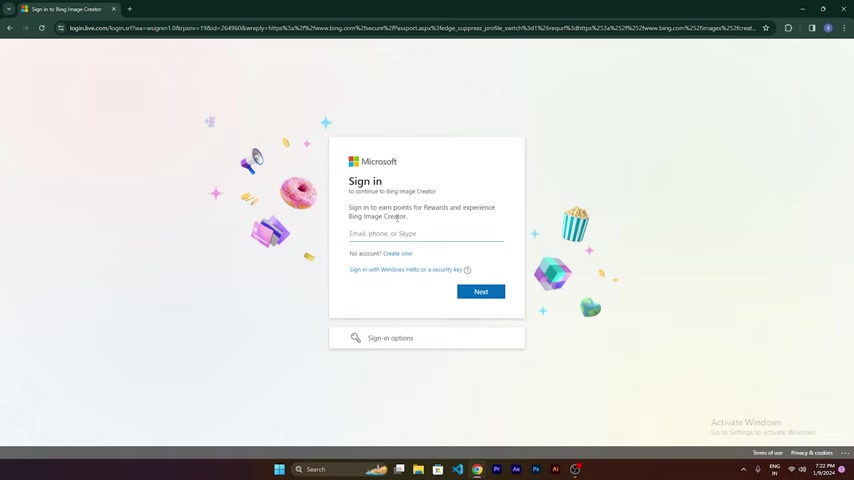Open the Chrome three-dot menu
Screen dimensions: 854x480
click(844, 28)
